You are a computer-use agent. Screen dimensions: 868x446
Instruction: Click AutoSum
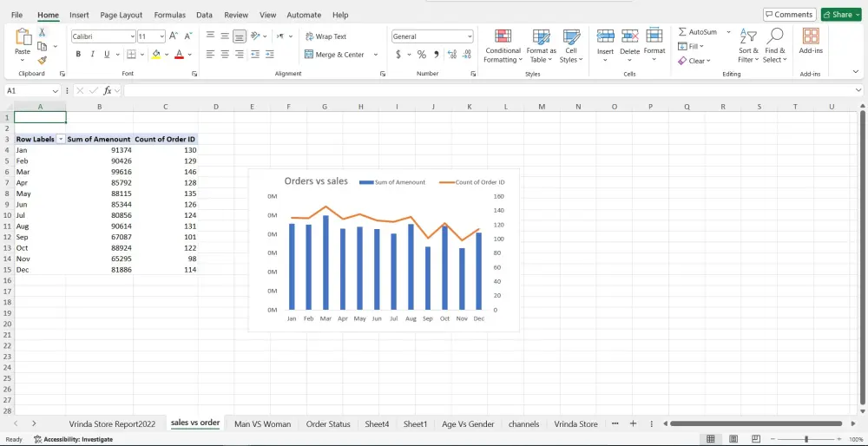(698, 32)
